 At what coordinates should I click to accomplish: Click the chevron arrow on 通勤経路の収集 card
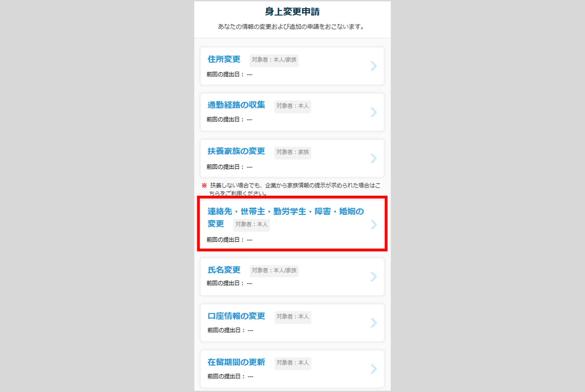click(x=373, y=112)
